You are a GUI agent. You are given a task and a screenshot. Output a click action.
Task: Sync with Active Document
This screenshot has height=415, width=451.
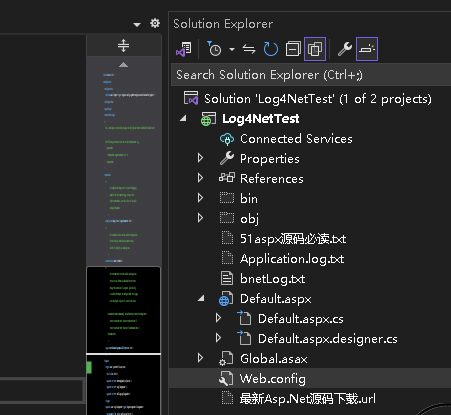(249, 49)
